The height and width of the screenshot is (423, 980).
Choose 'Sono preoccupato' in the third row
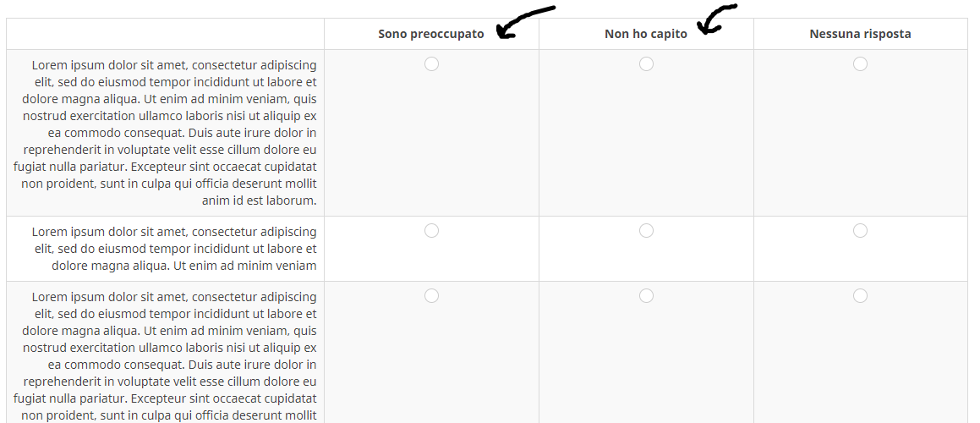[x=431, y=296]
